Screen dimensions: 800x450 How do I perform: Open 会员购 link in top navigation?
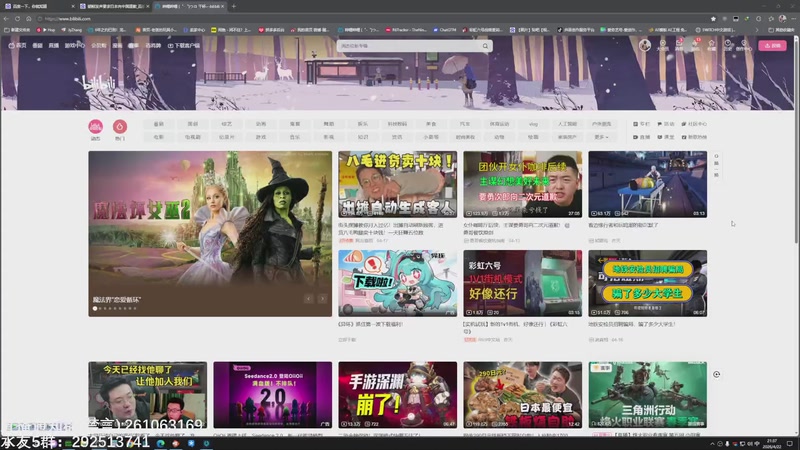pyautogui.click(x=98, y=45)
